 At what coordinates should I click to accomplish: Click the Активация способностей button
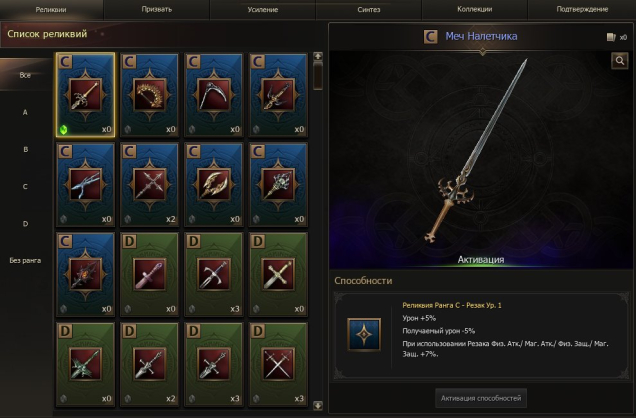coord(481,398)
